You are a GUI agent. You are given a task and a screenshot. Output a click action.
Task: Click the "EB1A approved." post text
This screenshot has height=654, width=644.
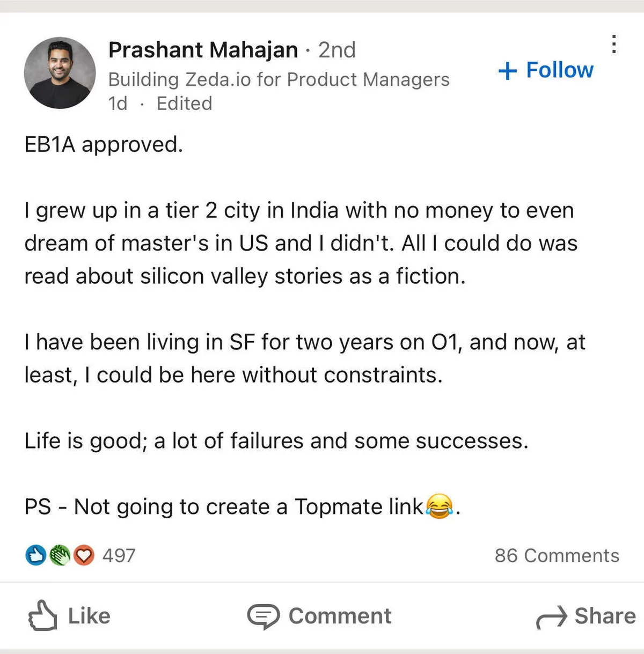pyautogui.click(x=104, y=144)
